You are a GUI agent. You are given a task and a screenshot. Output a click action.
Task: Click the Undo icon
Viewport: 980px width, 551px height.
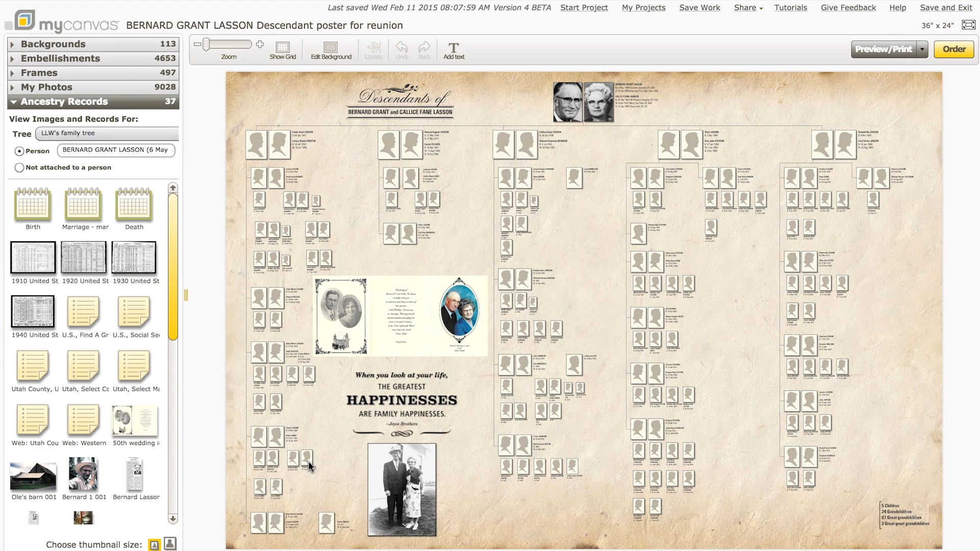(x=402, y=48)
